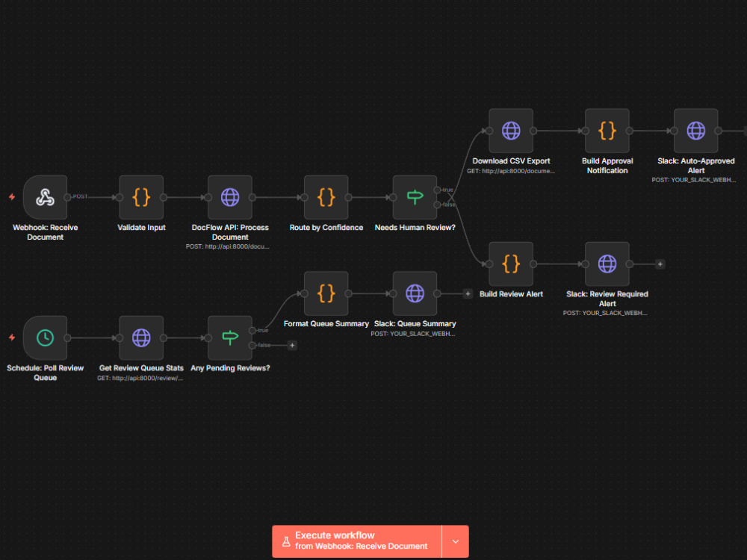This screenshot has height=560, width=747.
Task: Click the Get Review Queue Stats label
Action: (x=141, y=368)
